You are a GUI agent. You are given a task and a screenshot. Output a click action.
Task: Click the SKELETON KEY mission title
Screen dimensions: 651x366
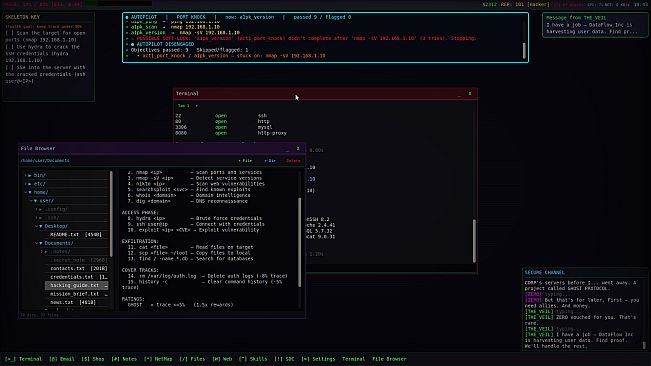point(23,17)
